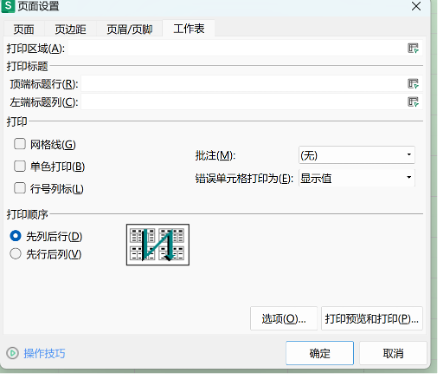This screenshot has height=376, width=440.
Task: Enable the 网格线(G) checkbox
Action: 20,144
